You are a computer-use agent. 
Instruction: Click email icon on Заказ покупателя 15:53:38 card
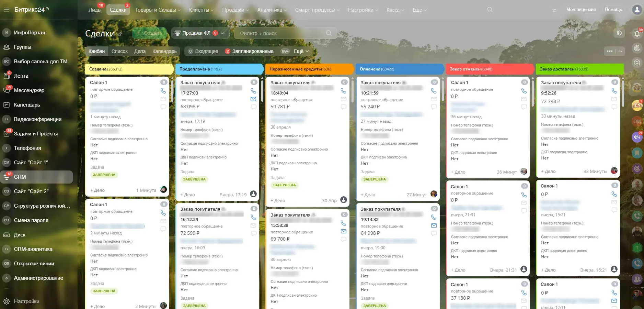[x=343, y=231]
